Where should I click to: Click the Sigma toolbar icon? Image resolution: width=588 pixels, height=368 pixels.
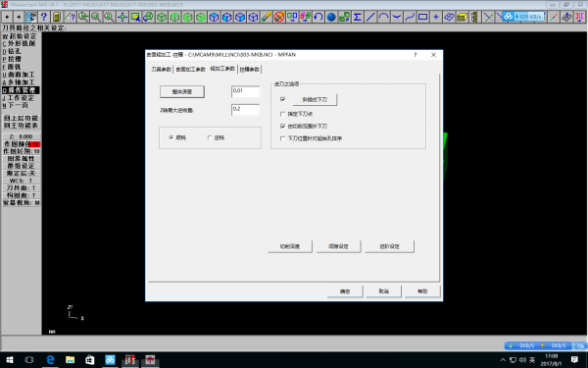(x=358, y=17)
